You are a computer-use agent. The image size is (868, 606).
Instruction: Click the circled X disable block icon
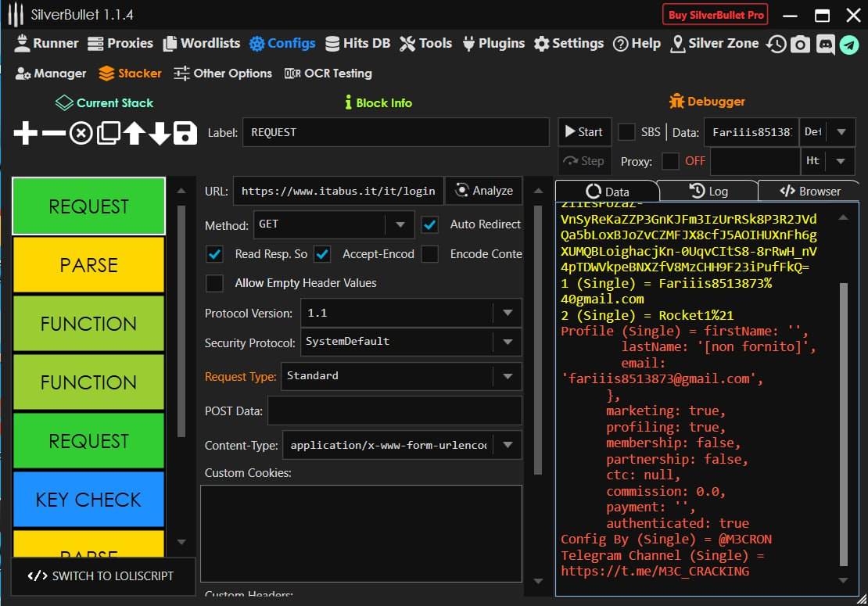coord(81,134)
